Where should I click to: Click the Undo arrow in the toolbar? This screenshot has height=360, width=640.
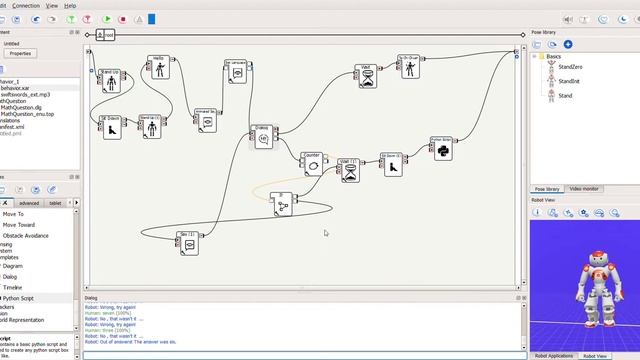click(x=36, y=19)
